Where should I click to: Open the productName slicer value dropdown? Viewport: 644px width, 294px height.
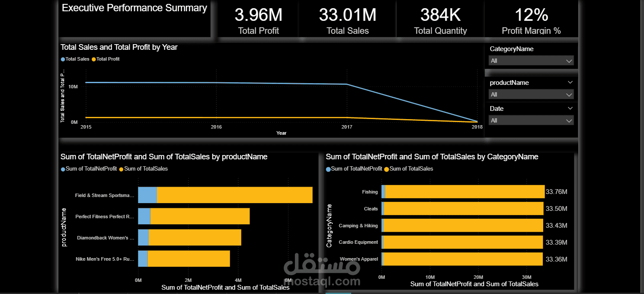coord(569,94)
